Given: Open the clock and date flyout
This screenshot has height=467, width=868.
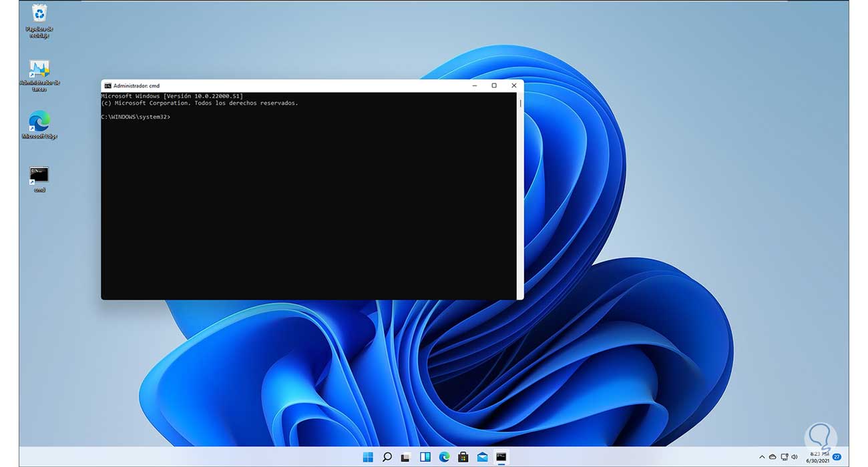Looking at the screenshot, I should point(817,457).
